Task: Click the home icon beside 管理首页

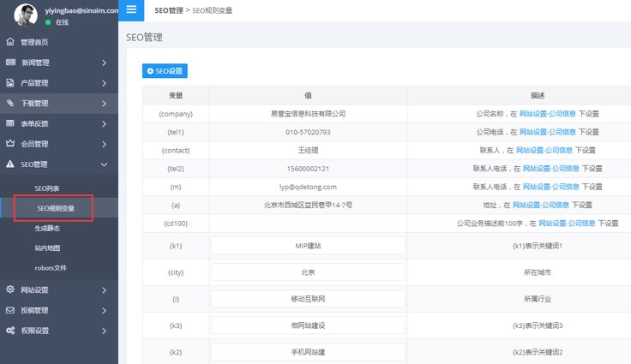Action: (10, 42)
